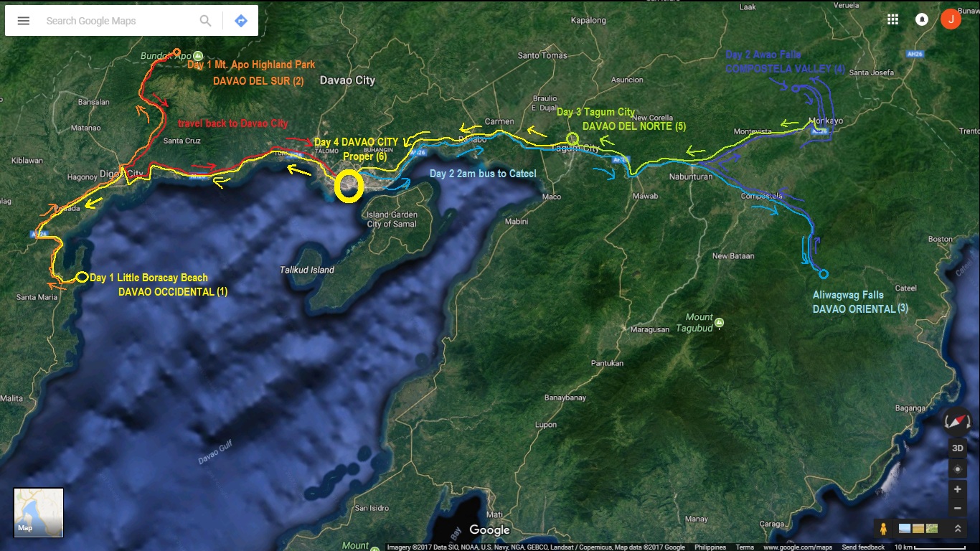Viewport: 980px width, 551px height.
Task: Click the magnifier search icon
Action: coord(206,21)
